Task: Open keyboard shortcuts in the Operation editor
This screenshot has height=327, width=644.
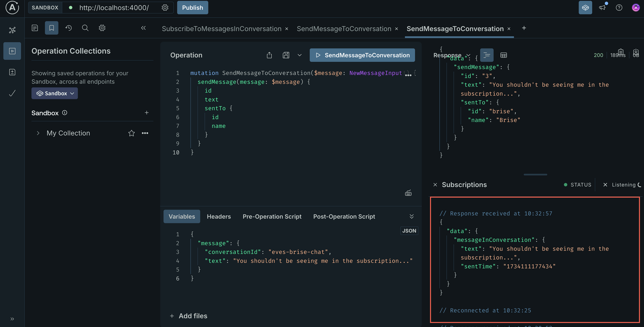Action: tap(408, 193)
